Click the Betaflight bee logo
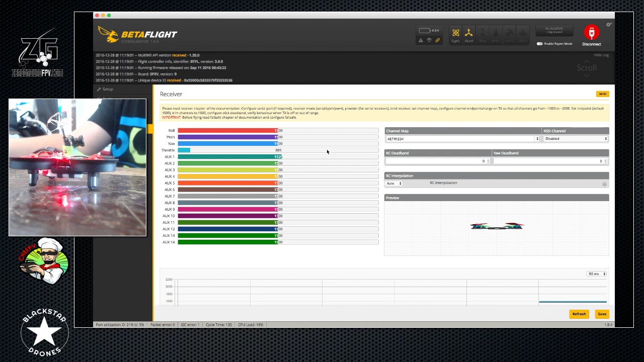 [x=108, y=35]
